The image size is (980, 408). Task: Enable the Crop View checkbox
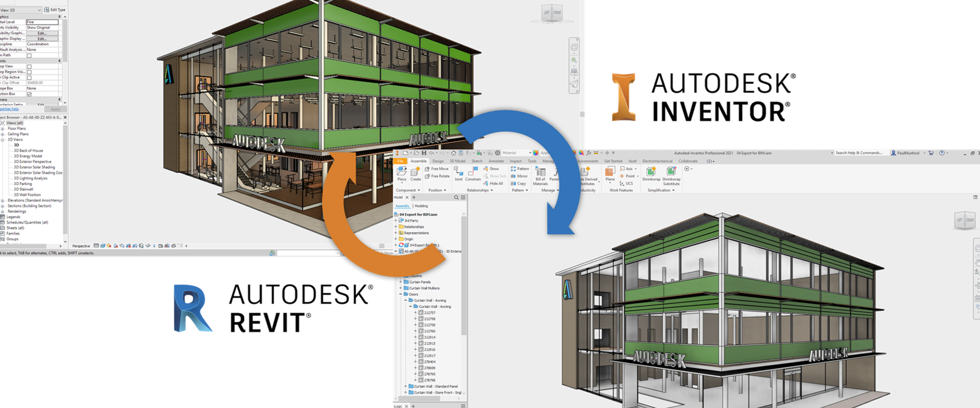pos(29,66)
